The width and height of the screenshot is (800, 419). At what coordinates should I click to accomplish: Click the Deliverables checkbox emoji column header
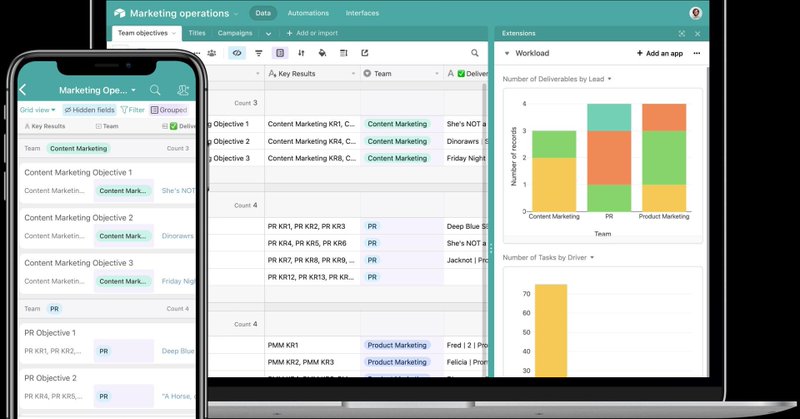466,73
